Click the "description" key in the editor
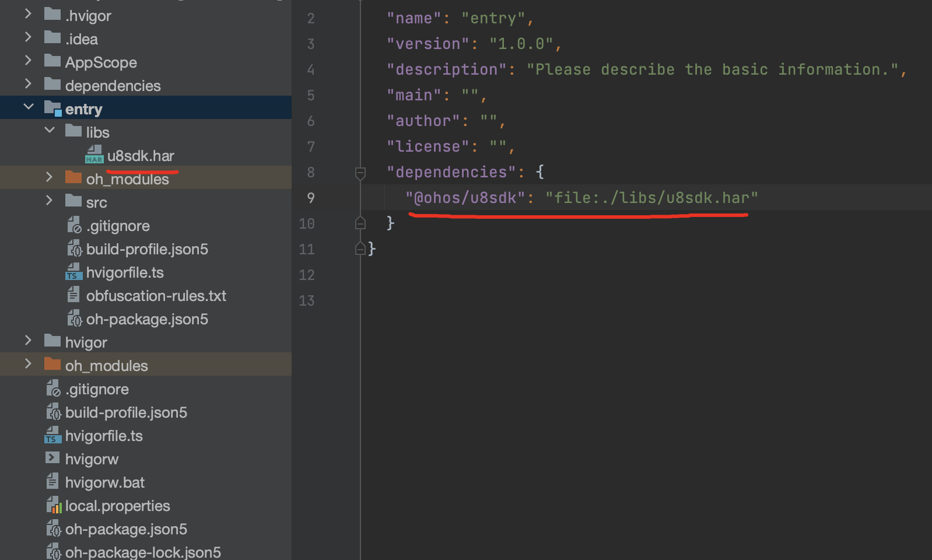The height and width of the screenshot is (560, 932). (447, 69)
